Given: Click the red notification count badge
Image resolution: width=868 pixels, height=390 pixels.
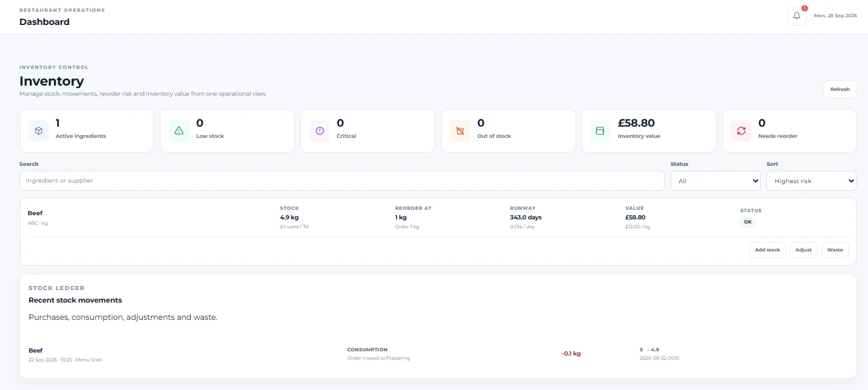Looking at the screenshot, I should 804,8.
